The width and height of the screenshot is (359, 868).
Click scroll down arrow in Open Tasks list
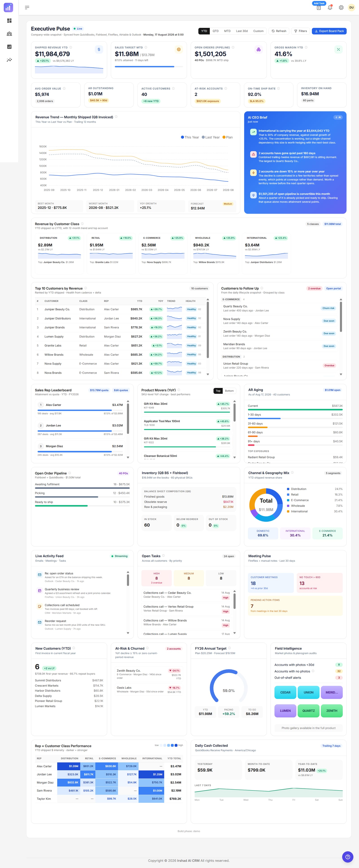tap(234, 633)
